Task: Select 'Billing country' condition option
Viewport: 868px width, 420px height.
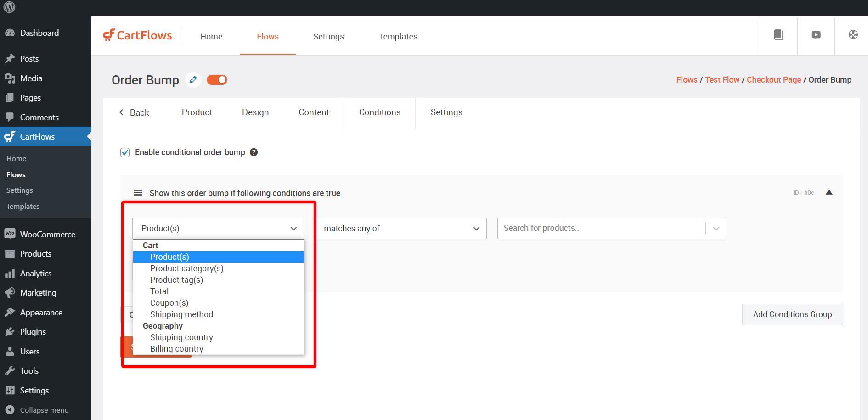Action: [176, 349]
